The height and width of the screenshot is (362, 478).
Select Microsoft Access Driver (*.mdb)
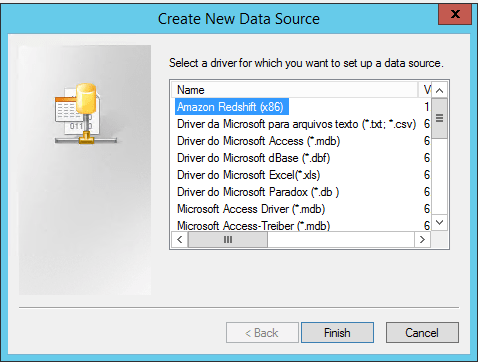tap(251, 209)
